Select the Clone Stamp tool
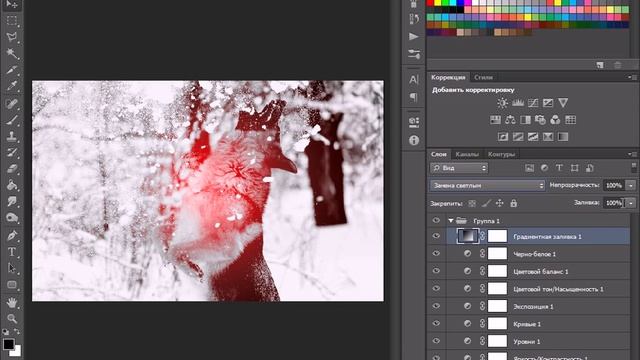Viewport: 640px width, 360px height. [x=12, y=136]
